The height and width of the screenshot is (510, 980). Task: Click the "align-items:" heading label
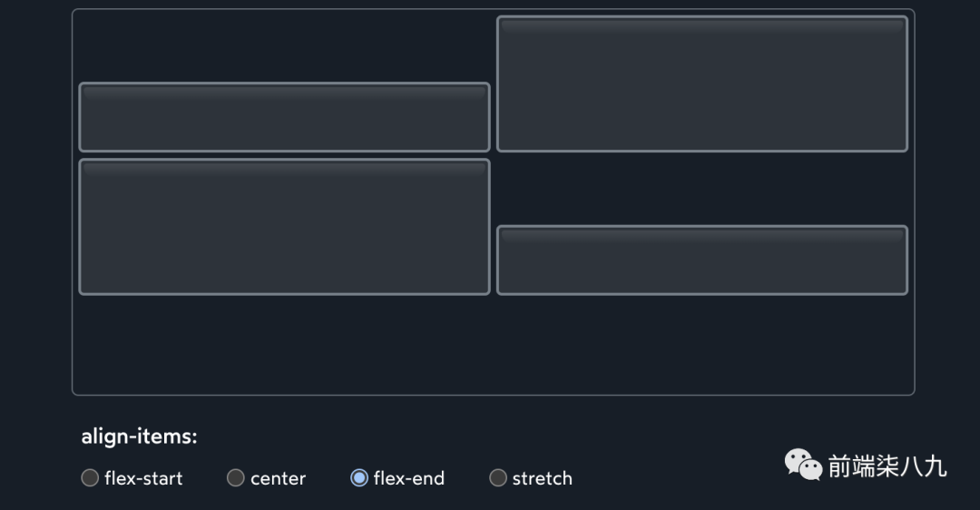point(139,436)
